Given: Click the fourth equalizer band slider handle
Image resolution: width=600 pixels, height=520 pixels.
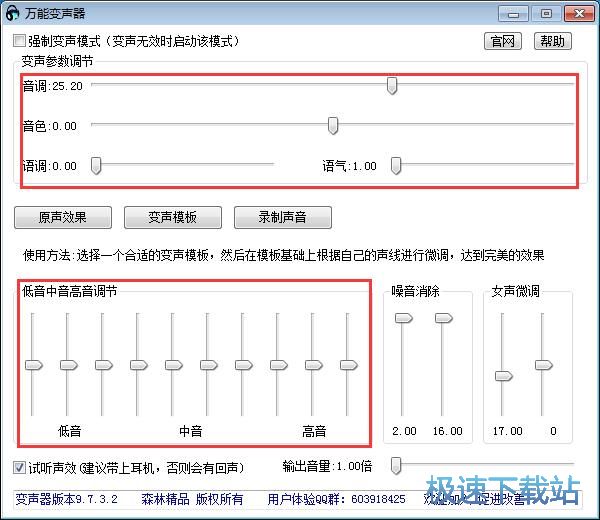Looking at the screenshot, I should point(139,365).
